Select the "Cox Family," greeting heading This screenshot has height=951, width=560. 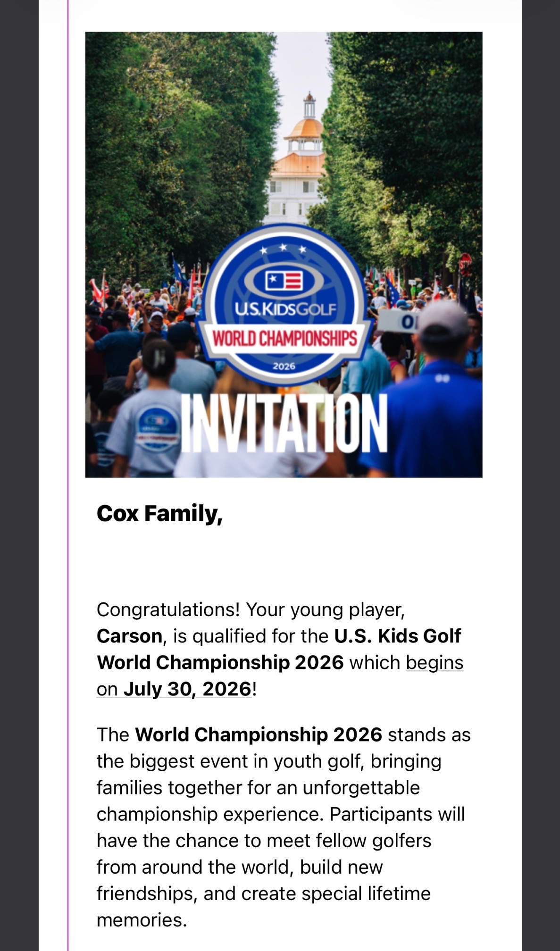pyautogui.click(x=159, y=513)
